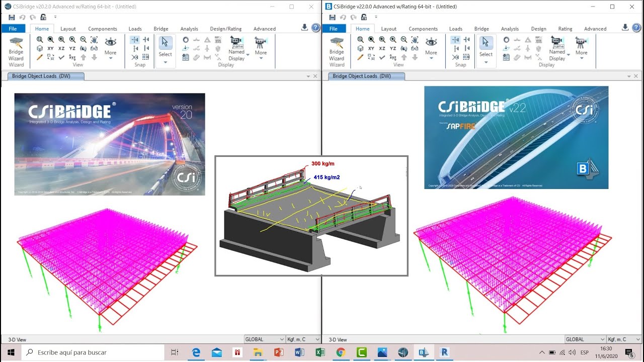The width and height of the screenshot is (644, 362).
Task: Click the download arrow icon in v22 window
Action: point(625,27)
